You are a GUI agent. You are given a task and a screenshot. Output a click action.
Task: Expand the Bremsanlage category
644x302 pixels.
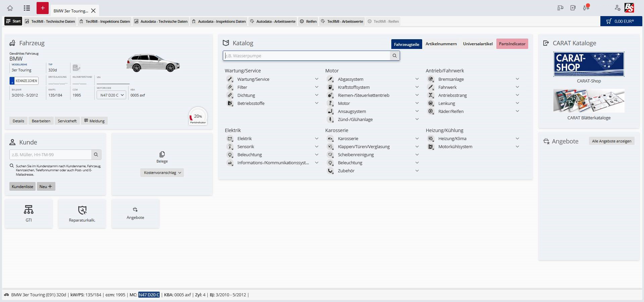(517, 79)
